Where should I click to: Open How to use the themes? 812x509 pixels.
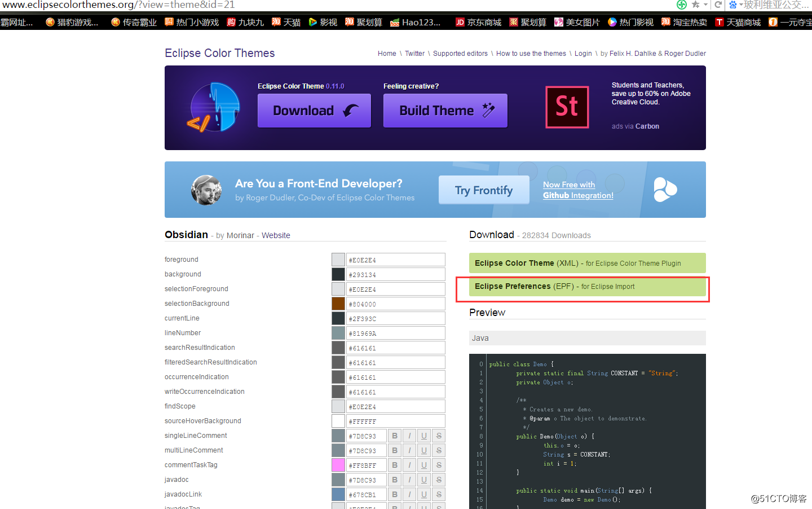[x=531, y=54]
